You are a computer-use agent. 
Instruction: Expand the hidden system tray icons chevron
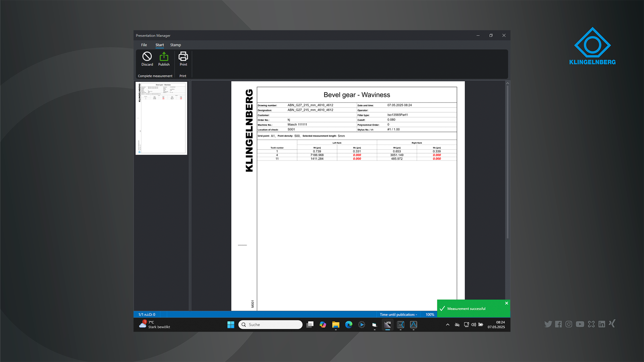click(447, 324)
